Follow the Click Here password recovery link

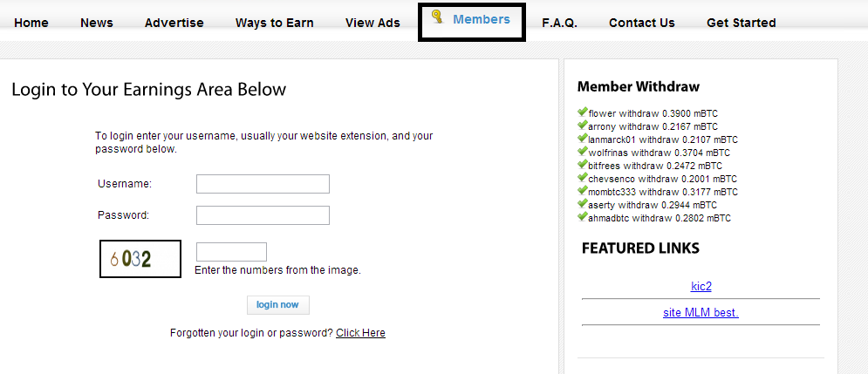click(x=360, y=332)
